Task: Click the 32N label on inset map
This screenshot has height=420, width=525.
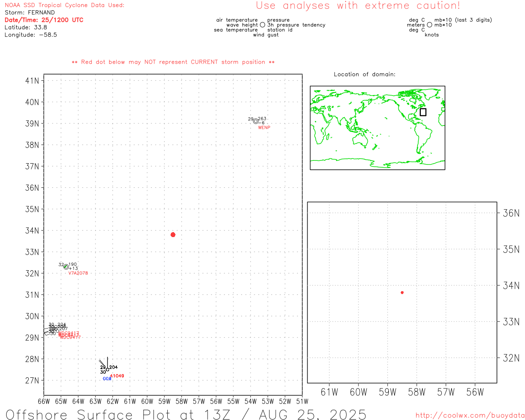Action: pyautogui.click(x=511, y=358)
